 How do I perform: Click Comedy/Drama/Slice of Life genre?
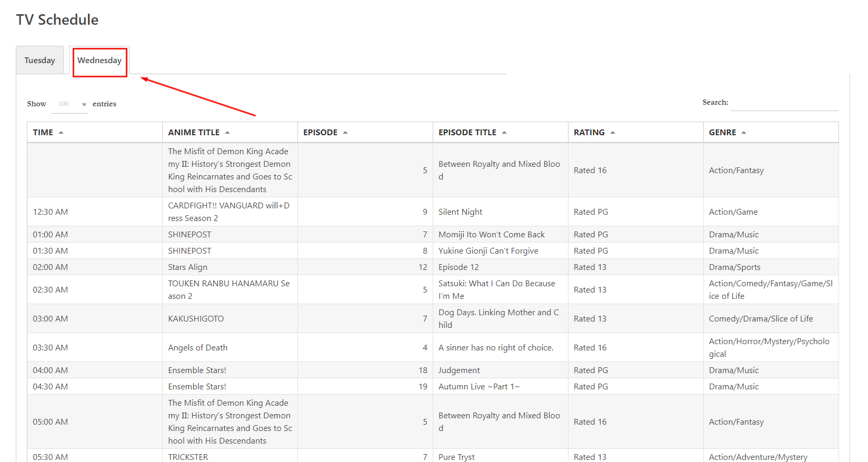pyautogui.click(x=761, y=319)
